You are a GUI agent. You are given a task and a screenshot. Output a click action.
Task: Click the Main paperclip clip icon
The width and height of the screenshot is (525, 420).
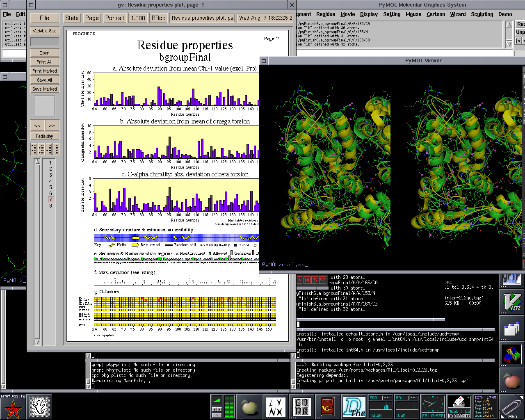coord(512,407)
